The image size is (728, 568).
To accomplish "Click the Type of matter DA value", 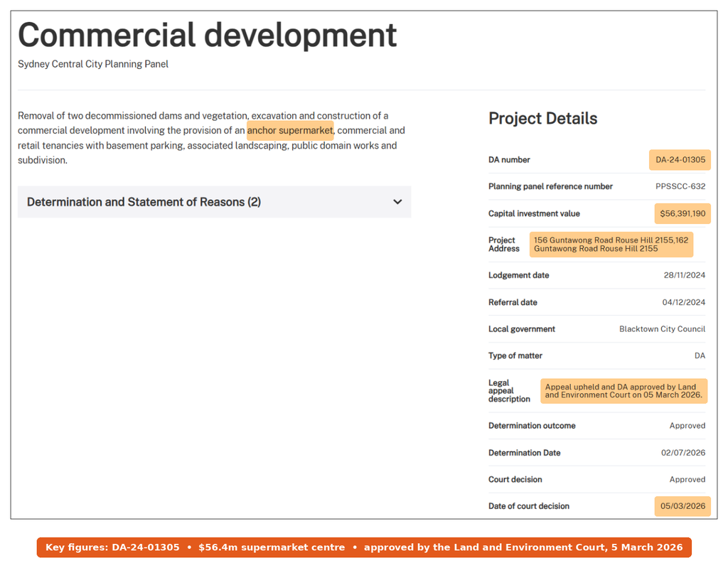I will [x=700, y=355].
